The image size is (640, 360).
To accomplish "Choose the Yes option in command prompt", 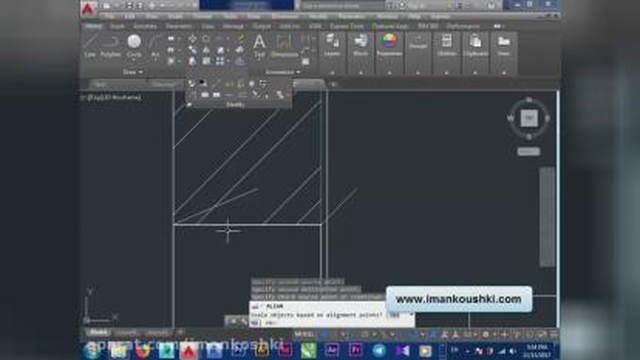I will point(394,315).
